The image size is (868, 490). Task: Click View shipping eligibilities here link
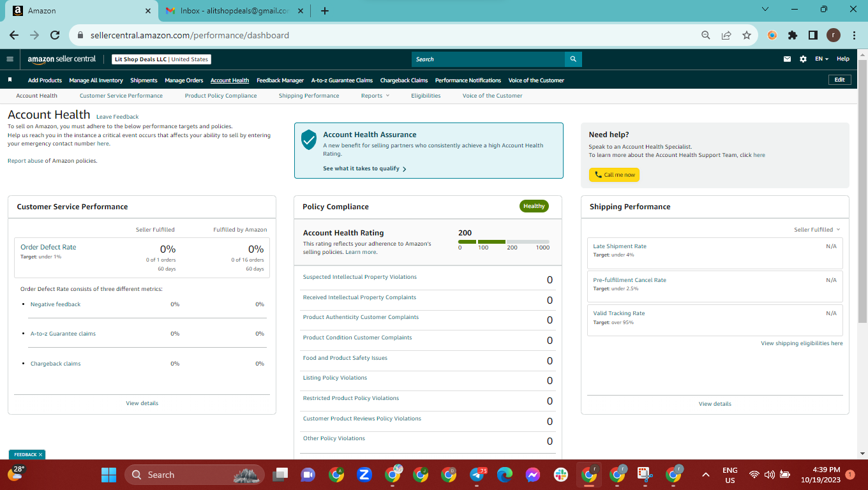[802, 343]
